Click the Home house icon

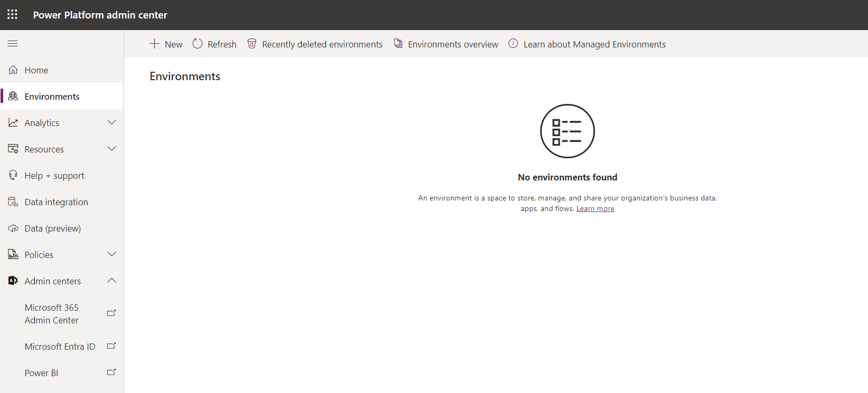coord(13,70)
